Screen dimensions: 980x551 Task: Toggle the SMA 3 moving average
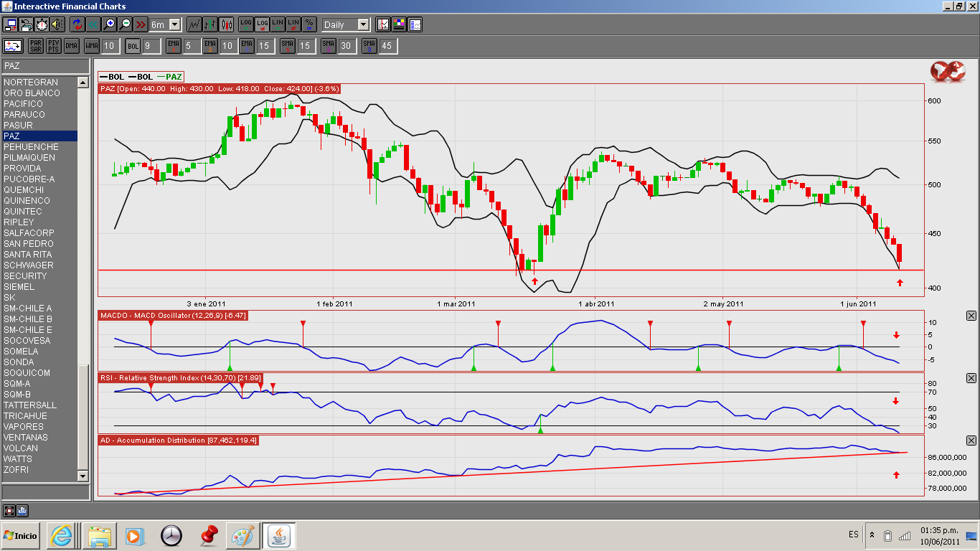pyautogui.click(x=369, y=46)
